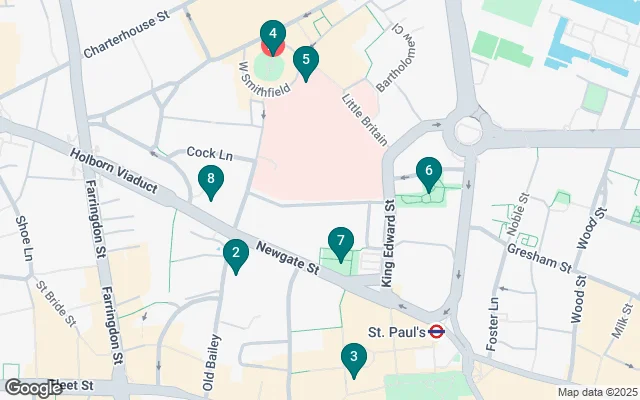Open map marker number 4
Screen dimensions: 640x400
[273, 38]
